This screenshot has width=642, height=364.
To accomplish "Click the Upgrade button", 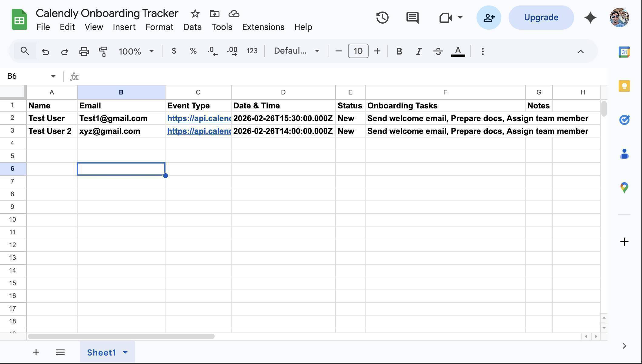I will click(541, 17).
